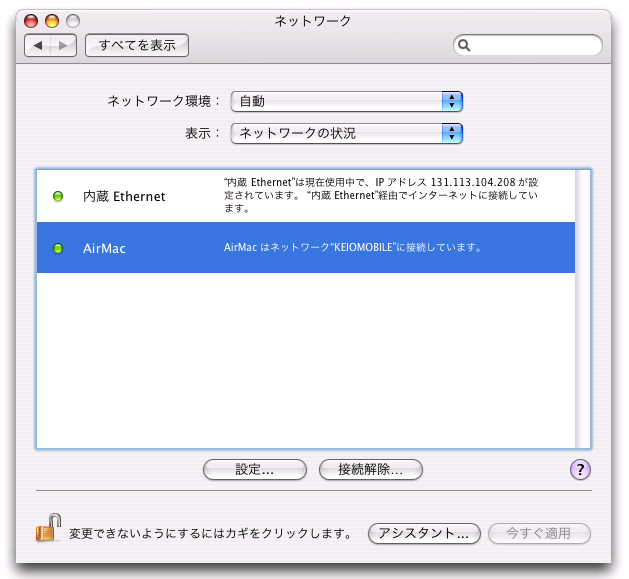Click the green status dot beside AirMac
This screenshot has width=629, height=579.
click(58, 248)
